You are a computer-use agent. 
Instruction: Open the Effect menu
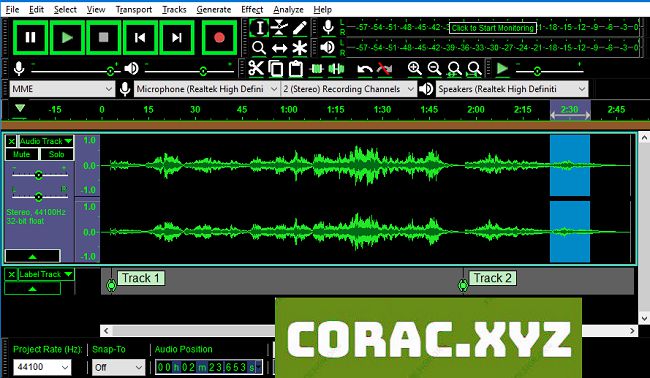coord(252,9)
